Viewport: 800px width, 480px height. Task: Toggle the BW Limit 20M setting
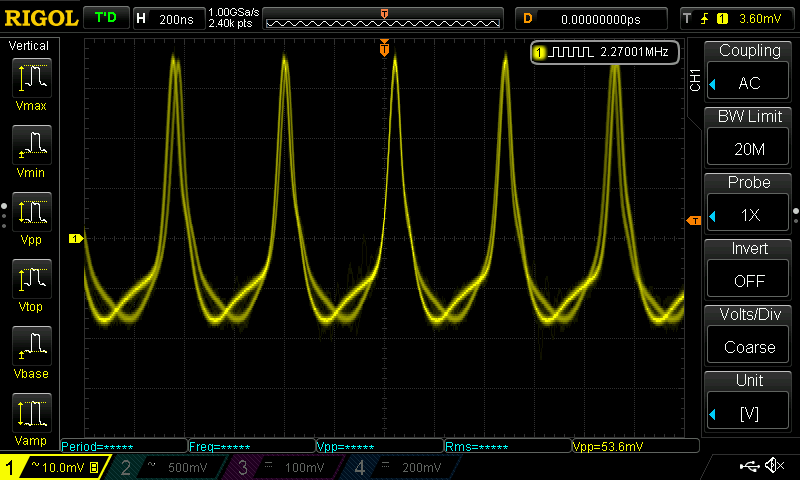click(748, 148)
